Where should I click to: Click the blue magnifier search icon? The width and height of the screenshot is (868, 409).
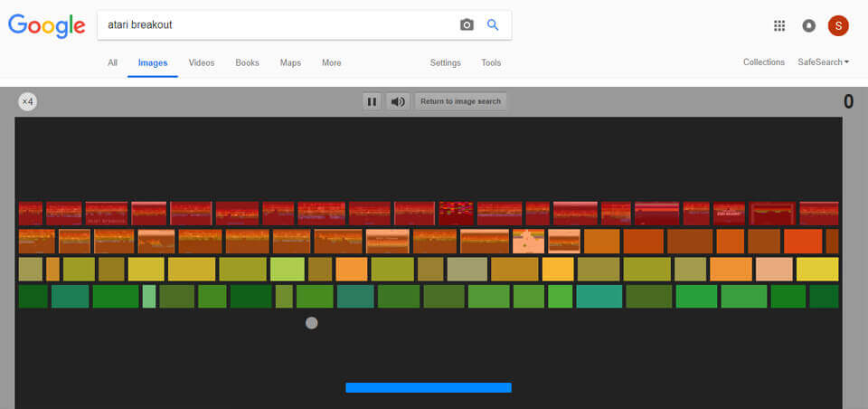pyautogui.click(x=493, y=25)
